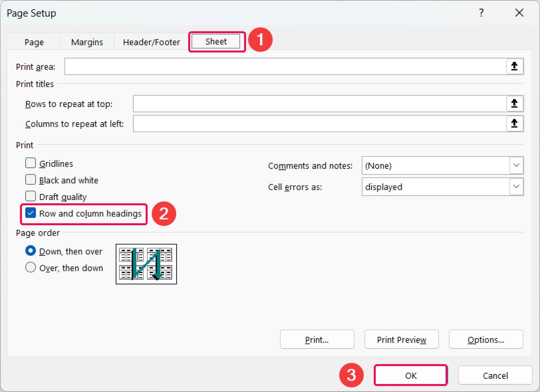
Task: Open printer Options dialog
Action: [486, 339]
